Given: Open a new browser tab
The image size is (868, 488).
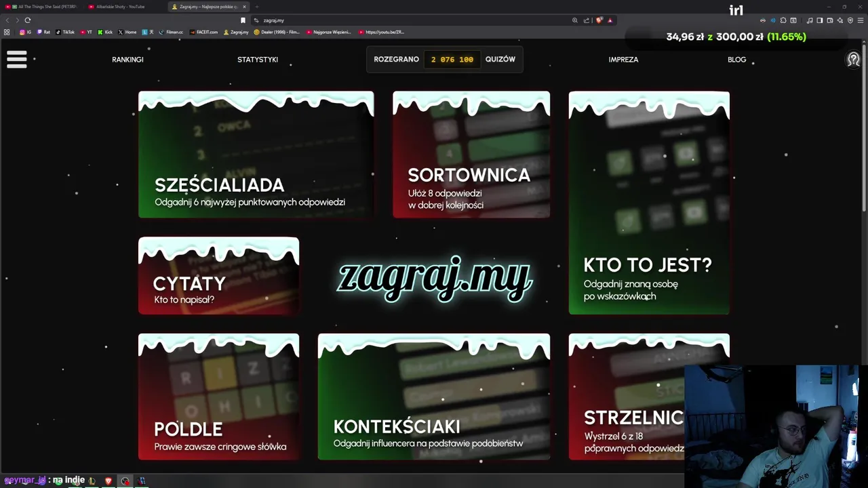Looking at the screenshot, I should tap(257, 7).
